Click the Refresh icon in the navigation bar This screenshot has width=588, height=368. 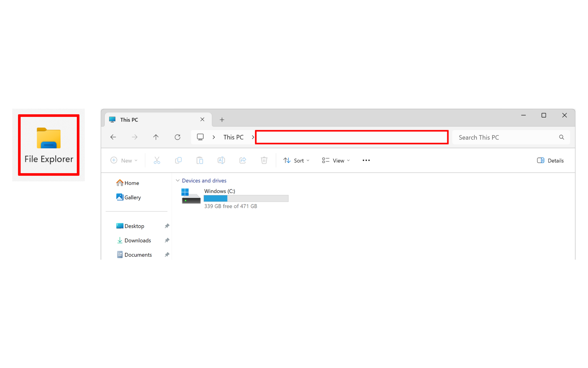point(178,137)
